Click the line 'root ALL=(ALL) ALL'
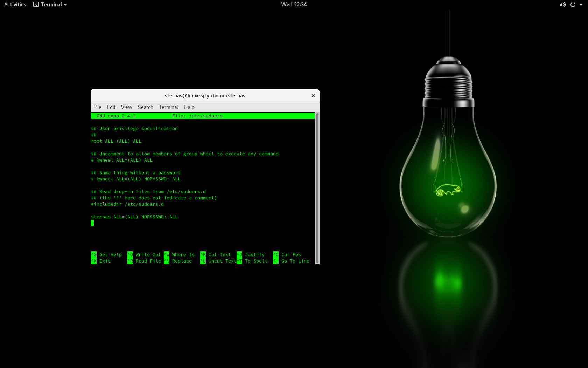 pyautogui.click(x=116, y=141)
